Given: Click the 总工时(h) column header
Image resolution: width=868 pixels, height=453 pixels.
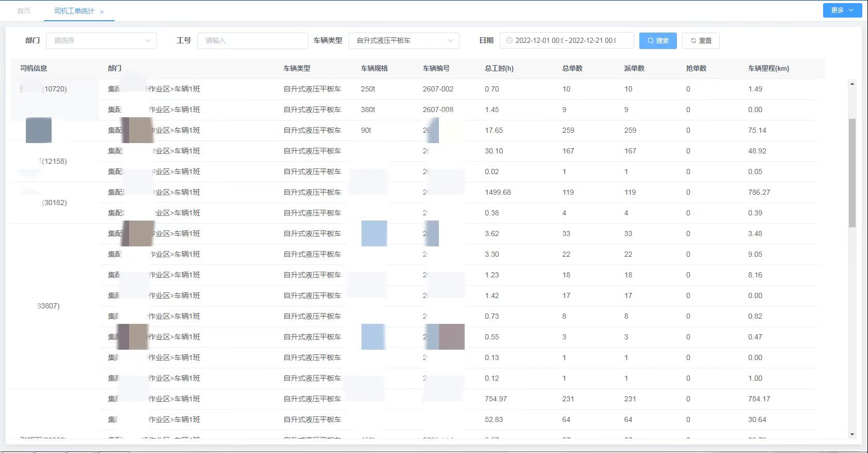Looking at the screenshot, I should [499, 68].
